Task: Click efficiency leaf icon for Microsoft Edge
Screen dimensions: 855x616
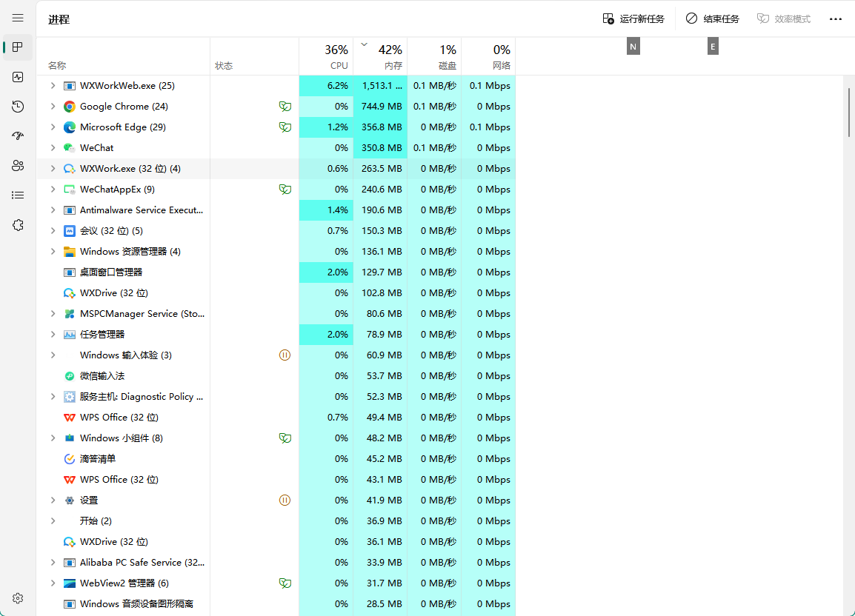Action: [285, 127]
